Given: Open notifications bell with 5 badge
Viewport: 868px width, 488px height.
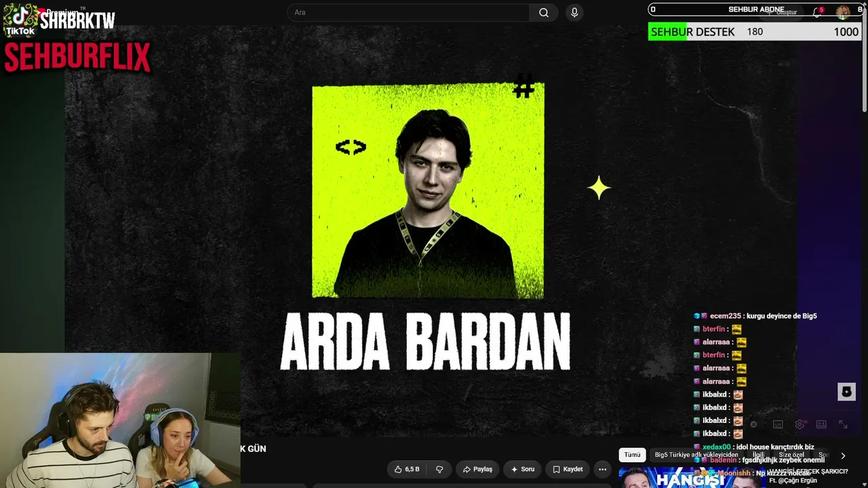Looking at the screenshot, I should (x=817, y=12).
